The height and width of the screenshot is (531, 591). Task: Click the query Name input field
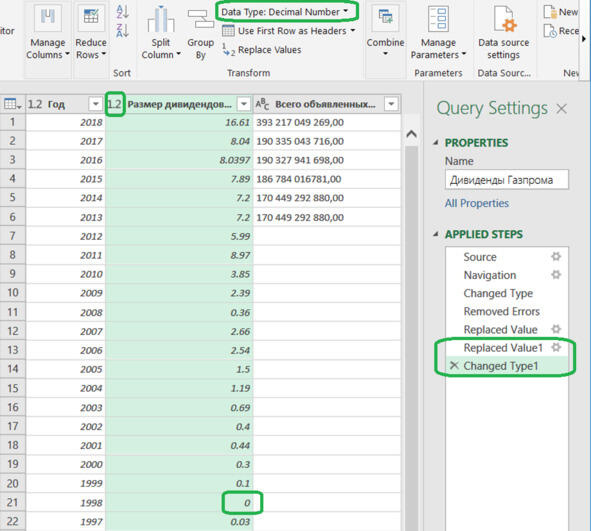click(507, 180)
